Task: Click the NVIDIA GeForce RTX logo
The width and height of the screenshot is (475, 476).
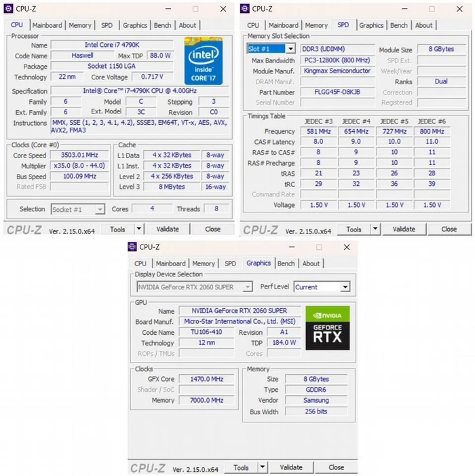Action: pos(327,327)
